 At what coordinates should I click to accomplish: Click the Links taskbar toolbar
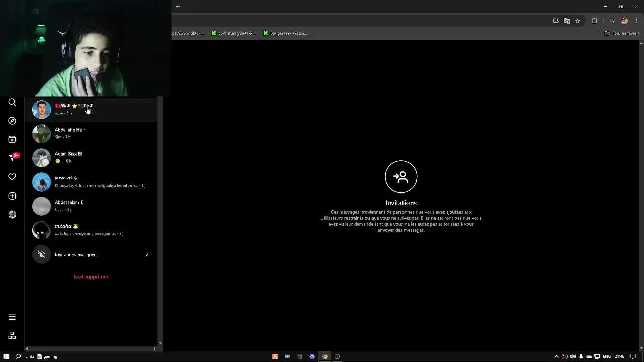30,356
